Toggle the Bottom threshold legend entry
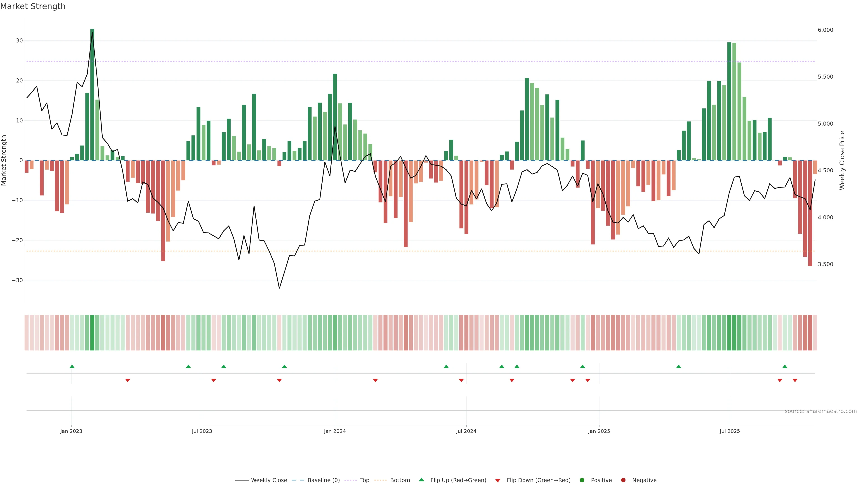This screenshot has height=488, width=868. pyautogui.click(x=400, y=480)
